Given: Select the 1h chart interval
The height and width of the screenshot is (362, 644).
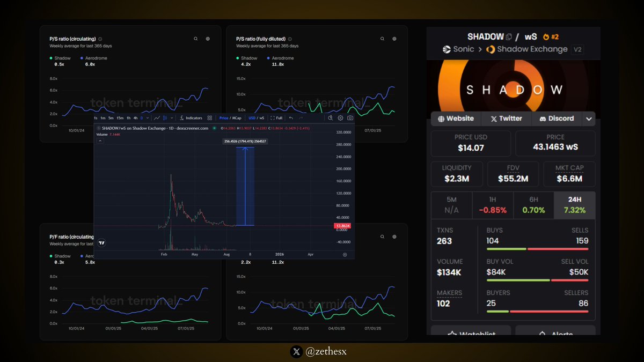Looking at the screenshot, I should point(128,118).
